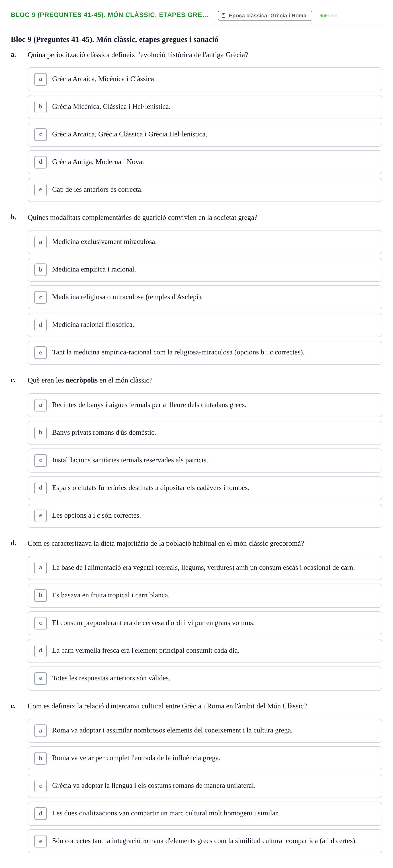Click letter badge d for Espais o ciutats funeràries
This screenshot has width=393, height=868.
pos(40,488)
